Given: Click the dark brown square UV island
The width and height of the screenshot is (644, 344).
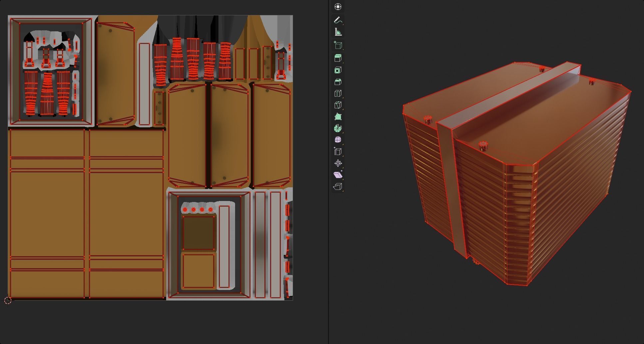Looking at the screenshot, I should click(198, 233).
